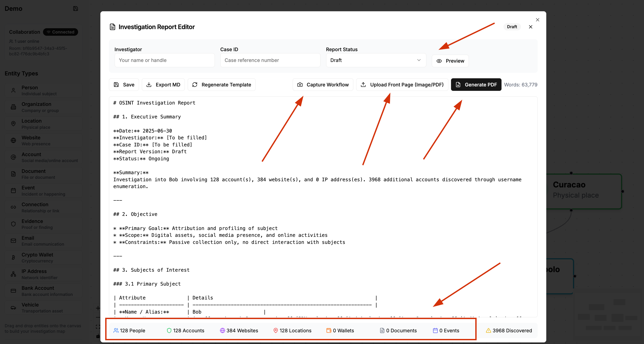Open the Report Status dropdown
Screen dimensions: 644x344
[x=376, y=60]
